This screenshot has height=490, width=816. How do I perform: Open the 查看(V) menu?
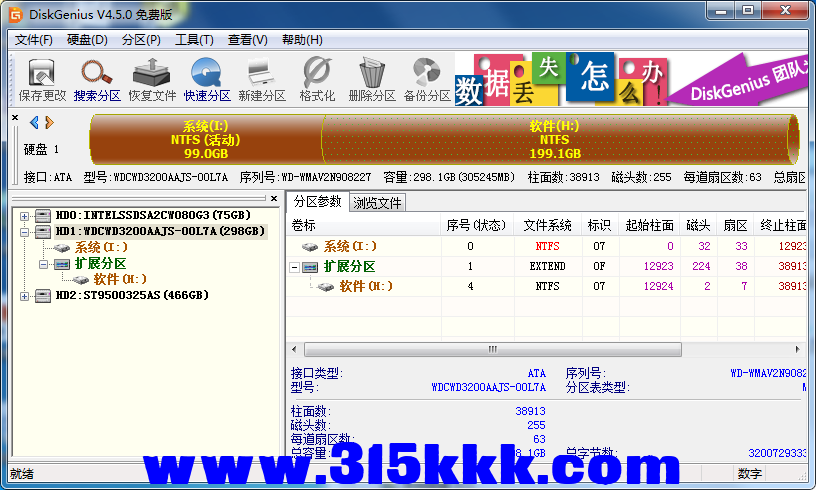247,40
